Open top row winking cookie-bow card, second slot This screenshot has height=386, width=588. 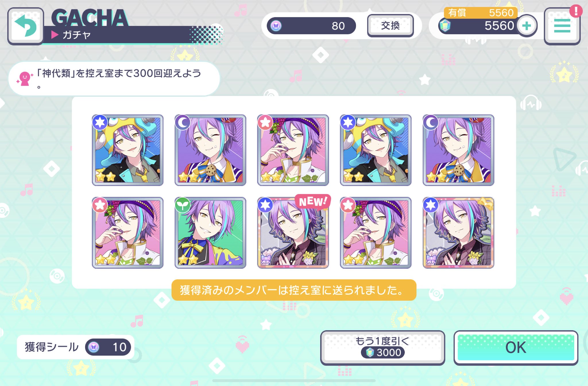point(210,150)
